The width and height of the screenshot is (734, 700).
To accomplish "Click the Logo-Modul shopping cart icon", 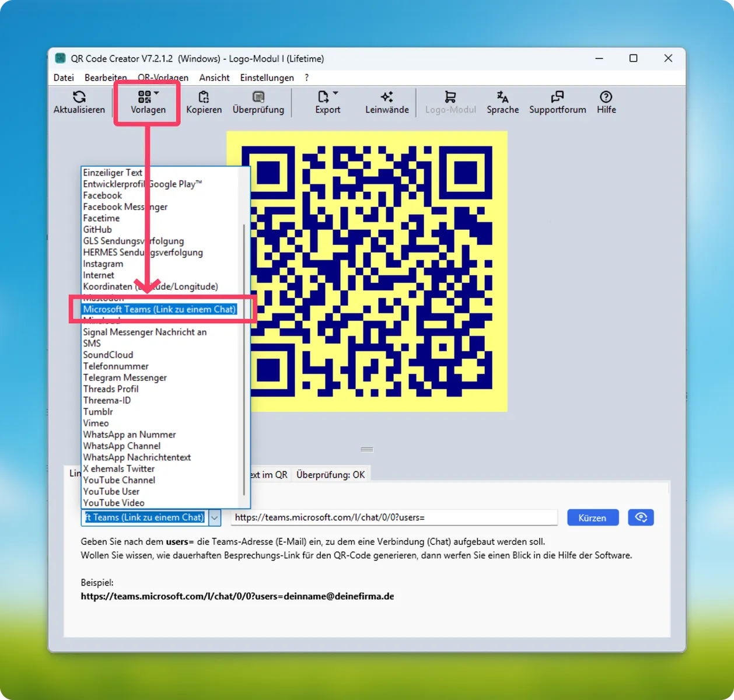I will click(x=450, y=97).
